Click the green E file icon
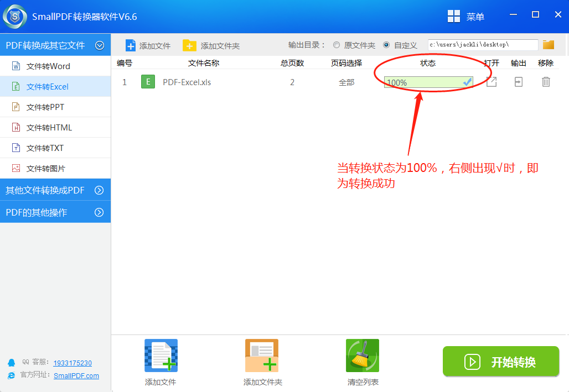The image size is (569, 392). pos(148,82)
